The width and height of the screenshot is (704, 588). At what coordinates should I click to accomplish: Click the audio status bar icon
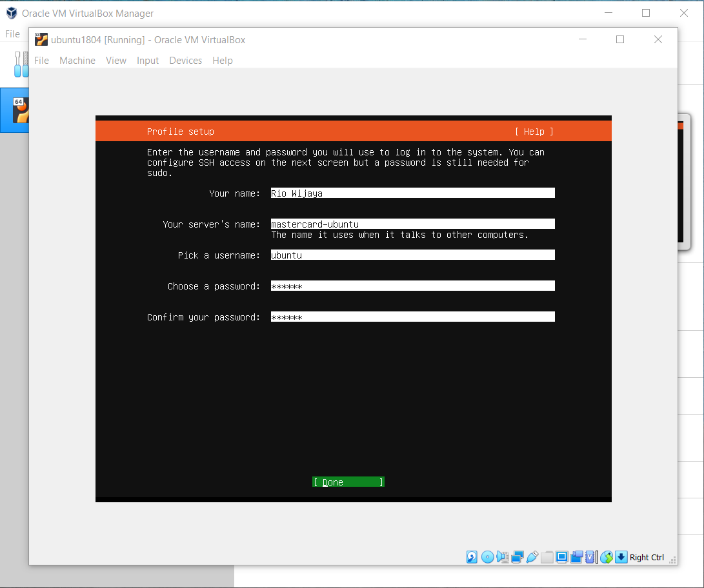coord(503,557)
